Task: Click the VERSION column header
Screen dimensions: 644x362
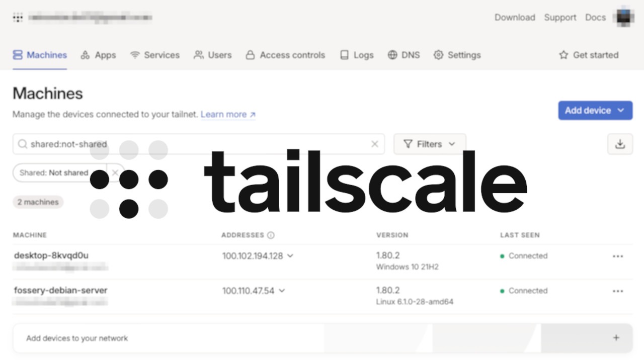Action: [392, 235]
